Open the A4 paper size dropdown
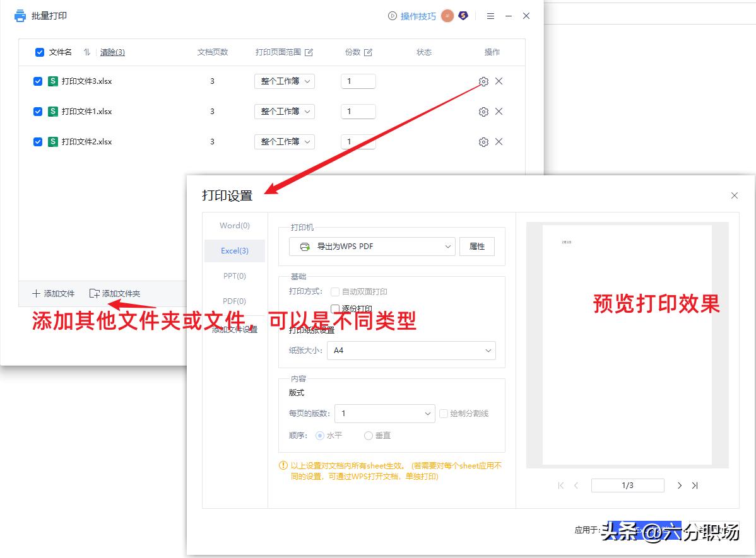756x558 pixels. [x=411, y=350]
